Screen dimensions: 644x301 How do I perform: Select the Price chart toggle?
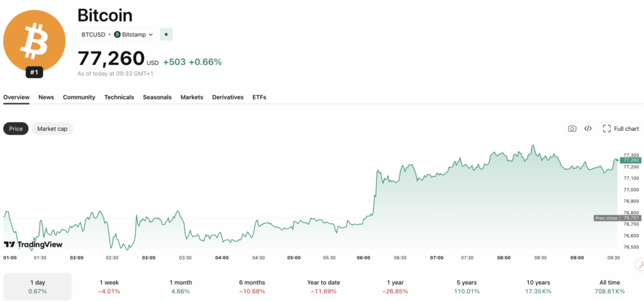(x=16, y=128)
